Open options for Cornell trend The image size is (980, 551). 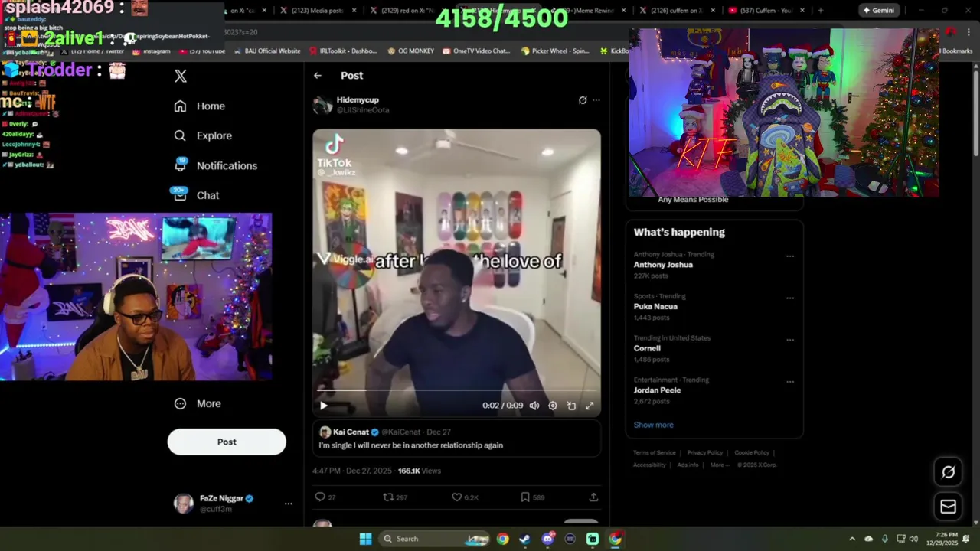tap(790, 340)
